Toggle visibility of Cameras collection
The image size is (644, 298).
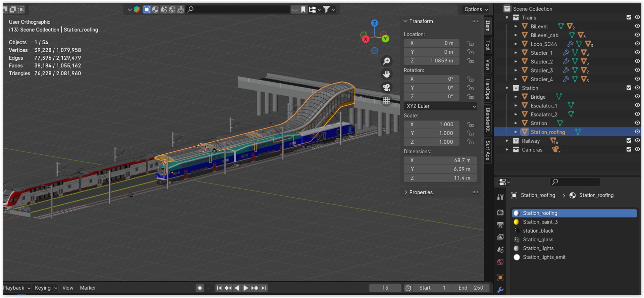coord(637,149)
